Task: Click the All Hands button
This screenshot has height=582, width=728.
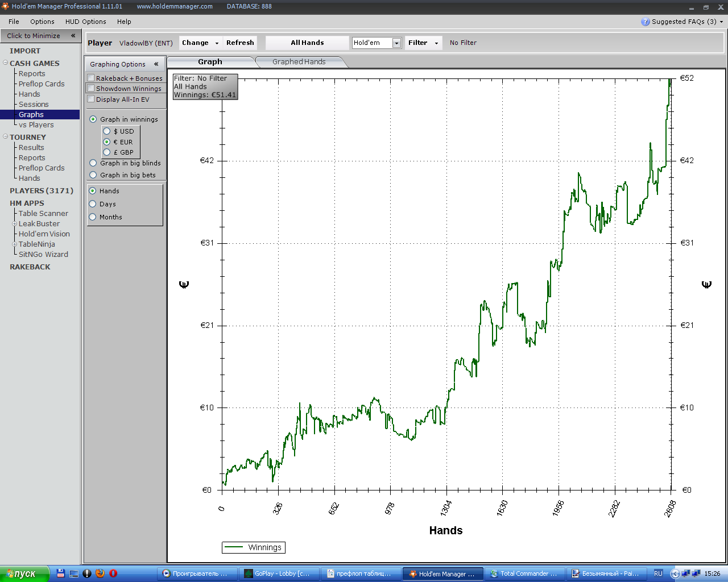Action: 307,43
